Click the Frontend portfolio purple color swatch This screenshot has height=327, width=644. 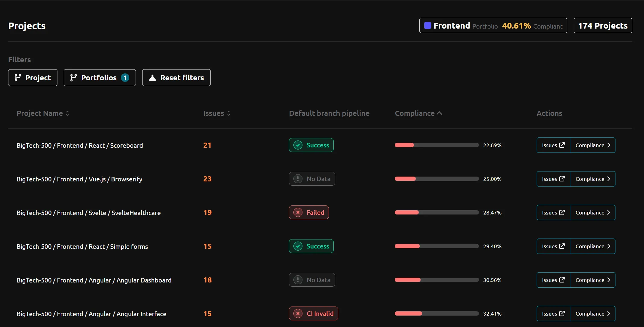[x=428, y=26]
